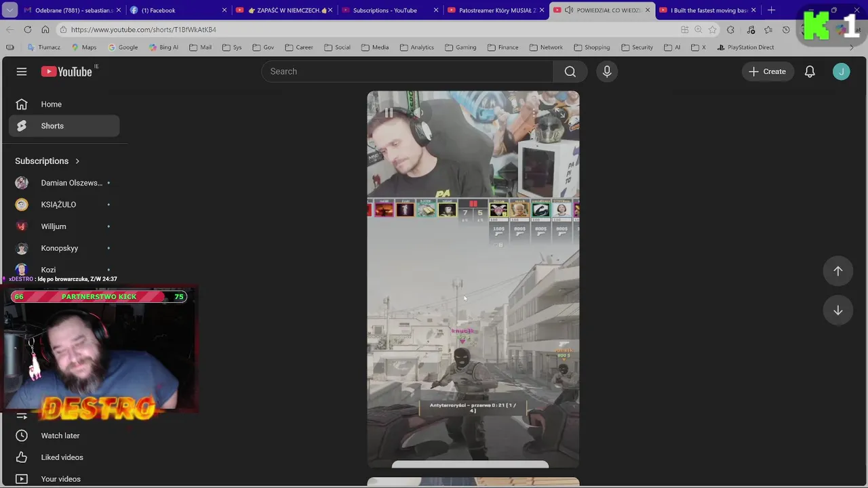This screenshot has width=868, height=488.
Task: Open the PlayStation Direct bookmark
Action: 745,47
